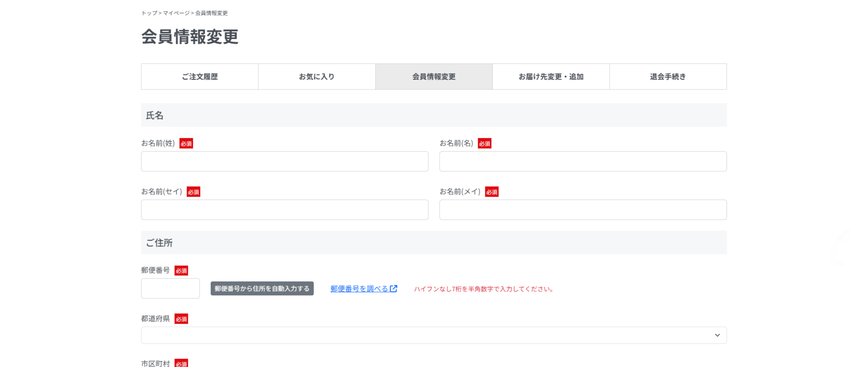This screenshot has width=868, height=367.
Task: Click the お名前(セイ) input field
Action: point(285,210)
